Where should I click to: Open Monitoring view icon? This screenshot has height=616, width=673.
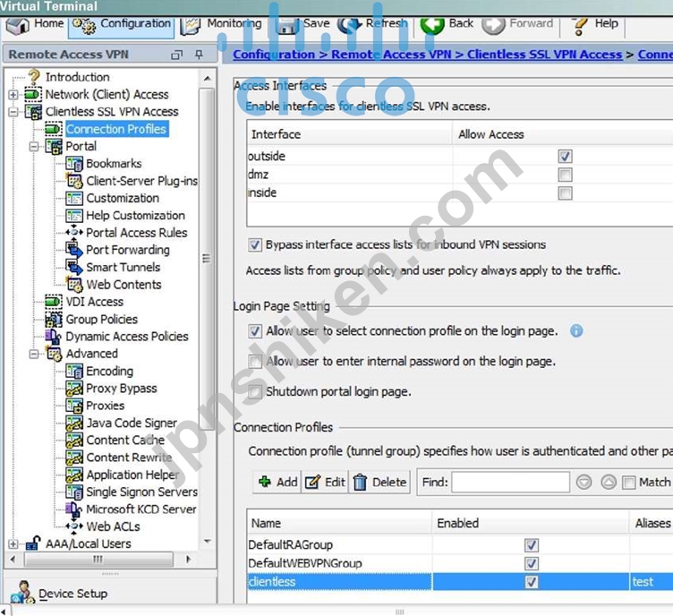point(190,26)
